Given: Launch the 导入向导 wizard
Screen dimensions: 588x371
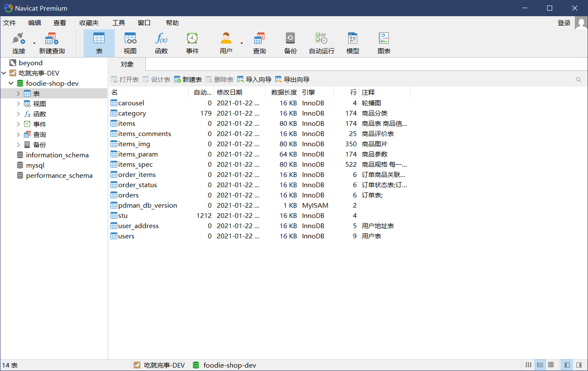Looking at the screenshot, I should coord(254,80).
